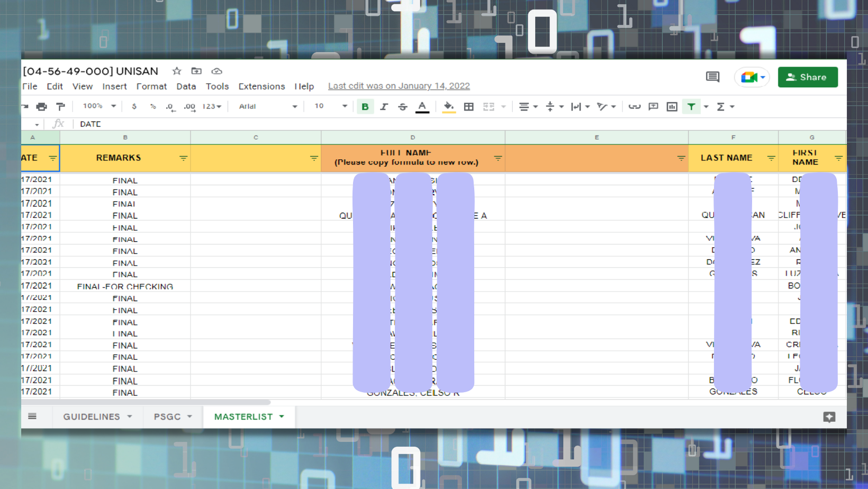The height and width of the screenshot is (489, 868).
Task: Merge the selected cells
Action: click(x=489, y=106)
